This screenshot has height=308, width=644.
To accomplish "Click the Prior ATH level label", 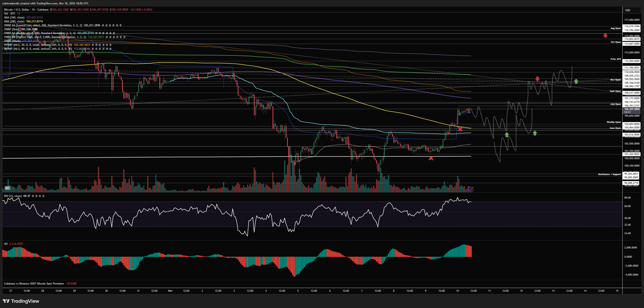I will pos(615,59).
